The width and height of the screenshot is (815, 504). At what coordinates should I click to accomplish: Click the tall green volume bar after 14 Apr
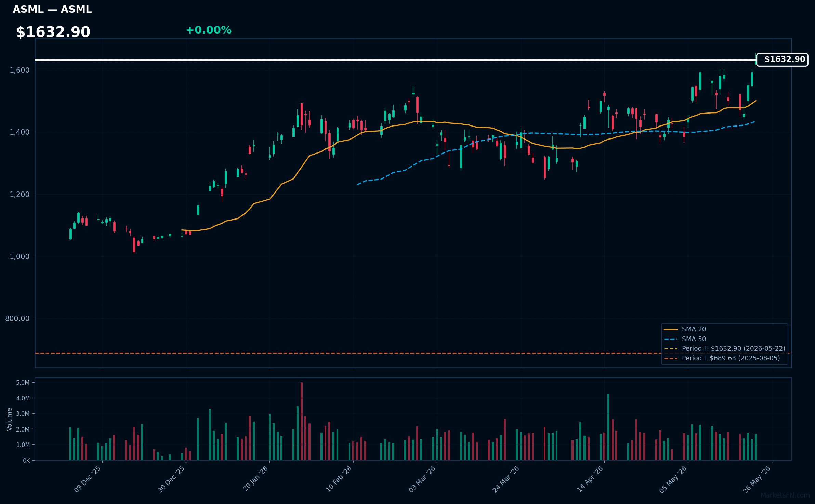click(608, 427)
